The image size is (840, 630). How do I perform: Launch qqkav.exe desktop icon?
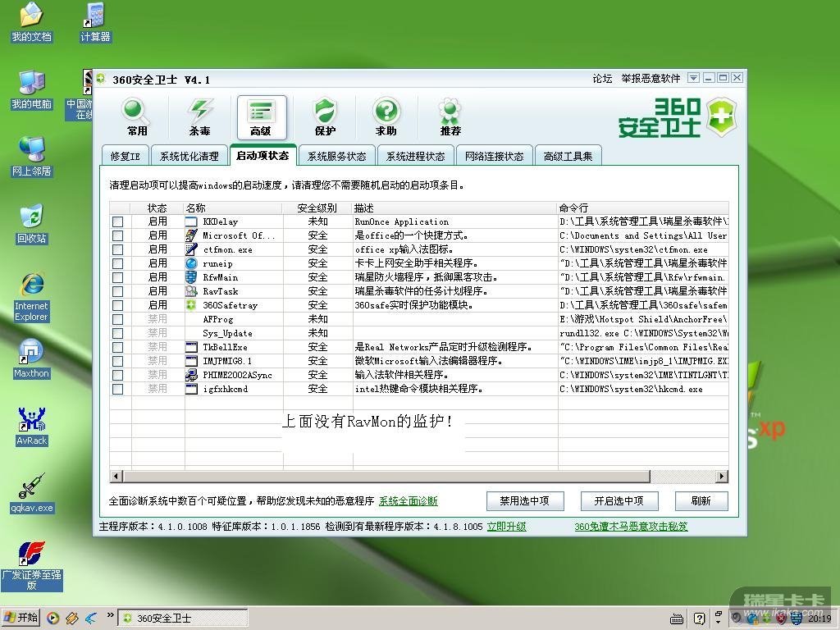pyautogui.click(x=32, y=493)
